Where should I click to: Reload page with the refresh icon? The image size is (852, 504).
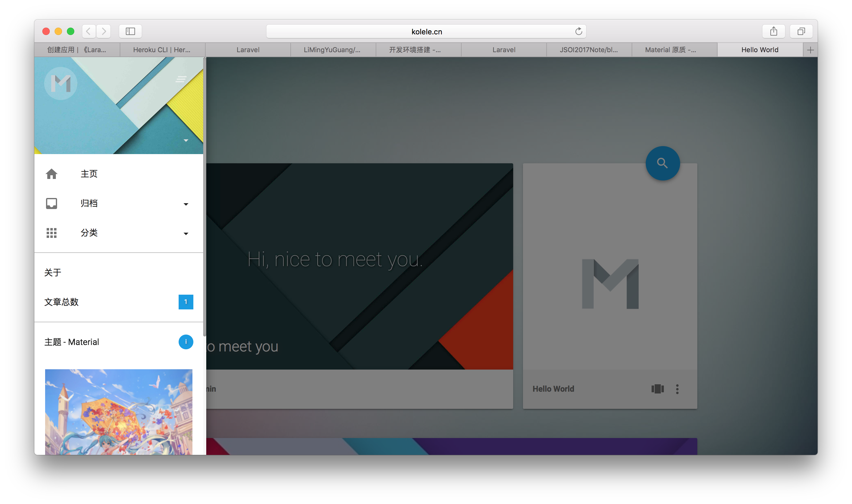[x=578, y=32]
